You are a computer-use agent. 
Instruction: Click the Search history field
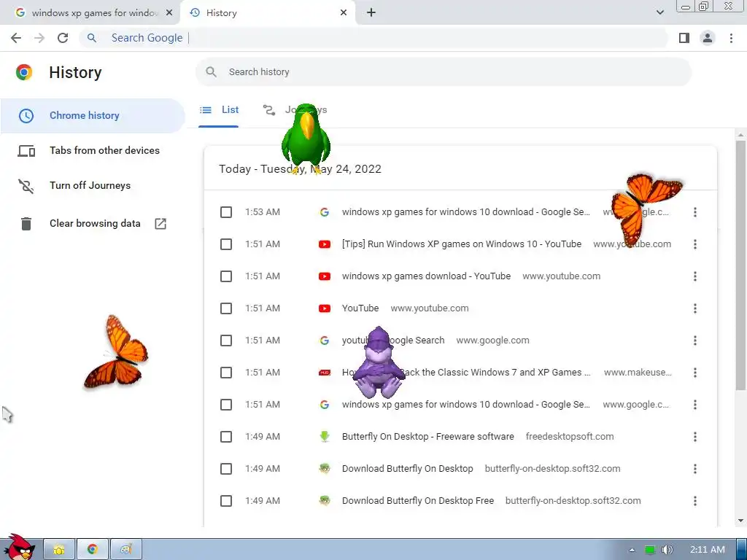[x=444, y=72]
